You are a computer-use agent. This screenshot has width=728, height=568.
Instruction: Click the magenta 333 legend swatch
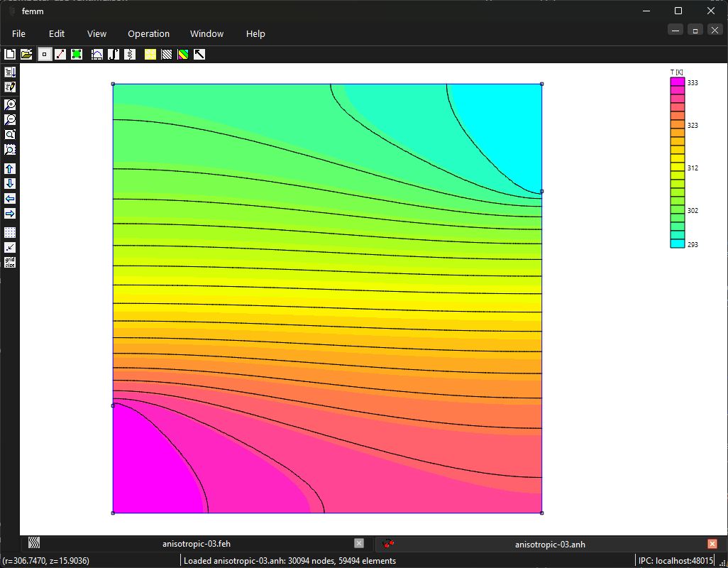[678, 82]
